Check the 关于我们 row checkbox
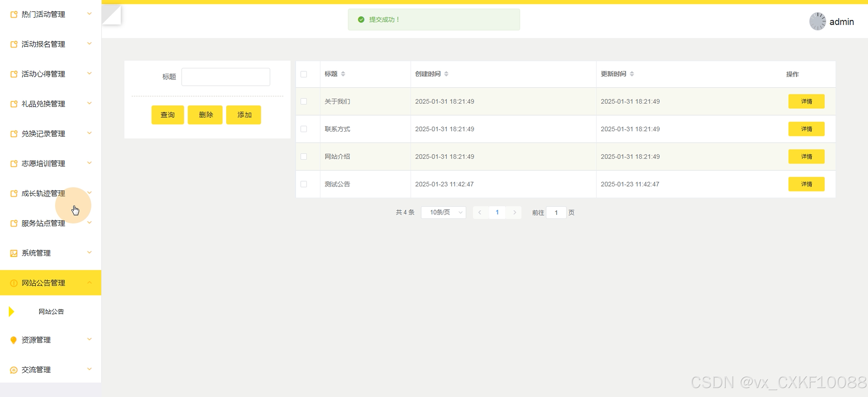868x397 pixels. (x=303, y=101)
